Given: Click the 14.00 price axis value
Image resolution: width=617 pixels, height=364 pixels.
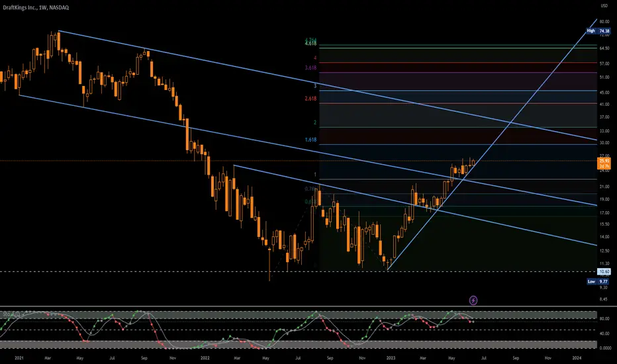Looking at the screenshot, I should point(604,237).
